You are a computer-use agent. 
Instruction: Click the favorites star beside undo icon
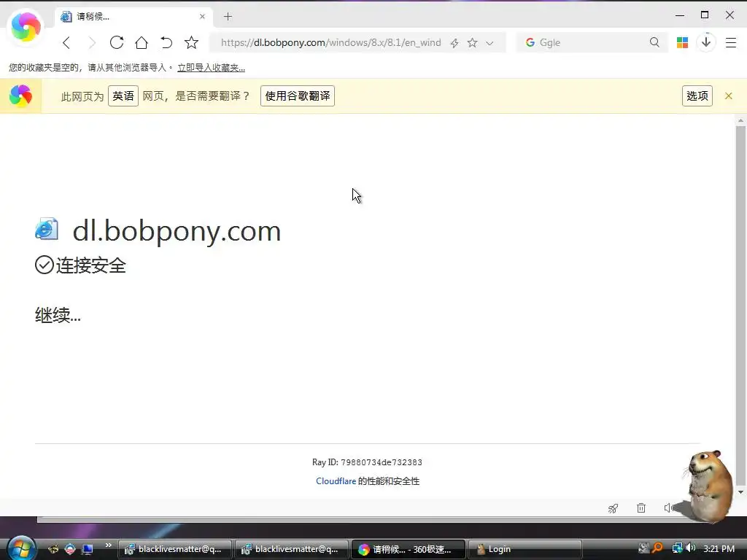pos(192,43)
